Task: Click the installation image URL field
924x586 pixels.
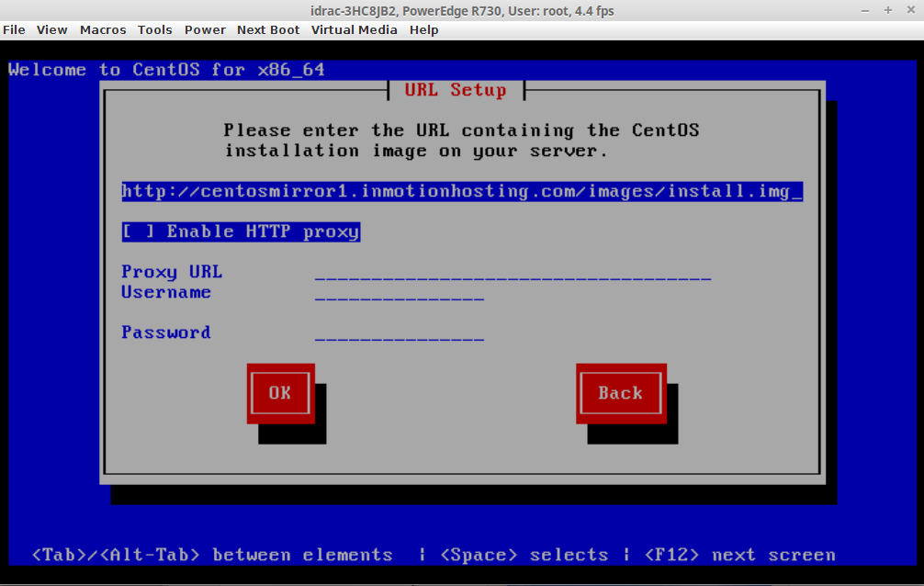Action: pyautogui.click(x=462, y=191)
